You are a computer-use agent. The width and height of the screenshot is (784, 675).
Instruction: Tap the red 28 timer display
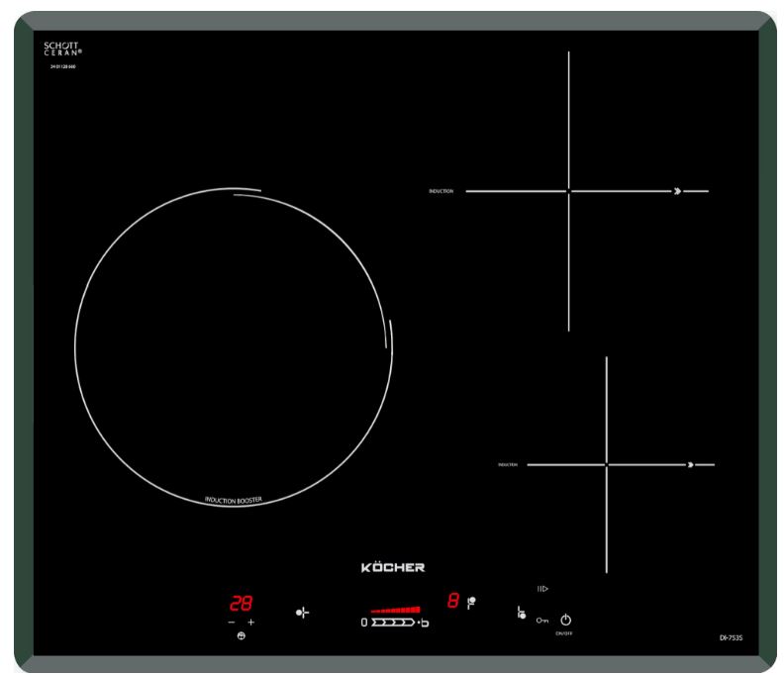241,604
